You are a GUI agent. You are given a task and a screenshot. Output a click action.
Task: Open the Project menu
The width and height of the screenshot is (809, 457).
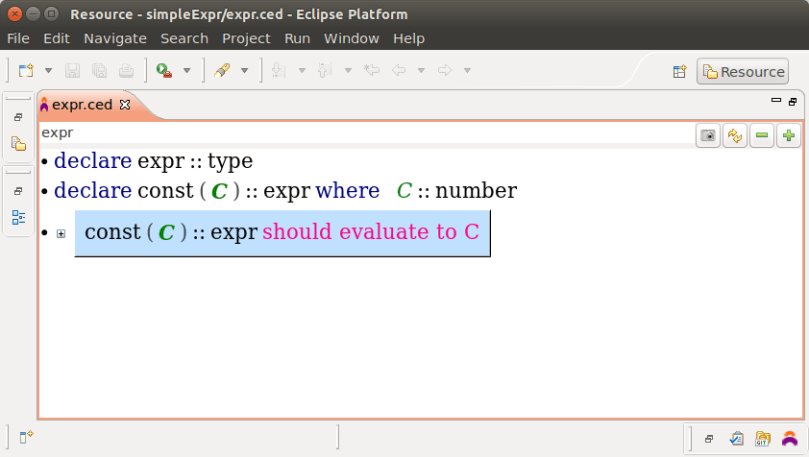coord(246,38)
